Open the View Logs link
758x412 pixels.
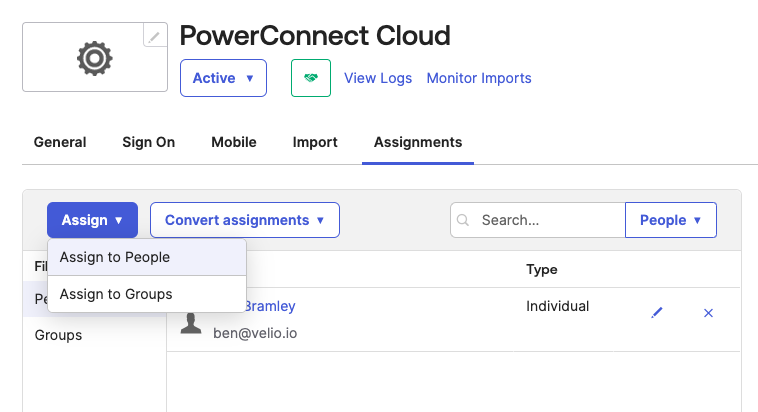[378, 78]
